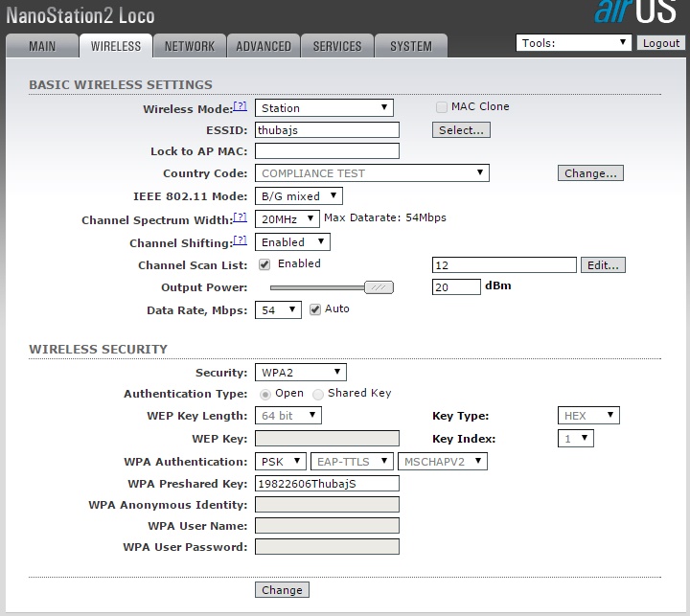Click the Output Power slider handle

(x=379, y=286)
